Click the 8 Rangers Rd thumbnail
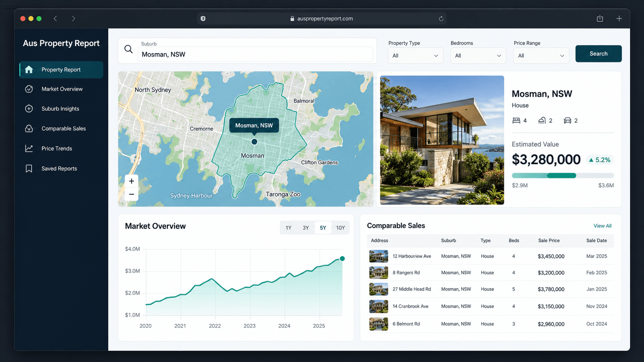644x362 pixels. click(x=379, y=273)
